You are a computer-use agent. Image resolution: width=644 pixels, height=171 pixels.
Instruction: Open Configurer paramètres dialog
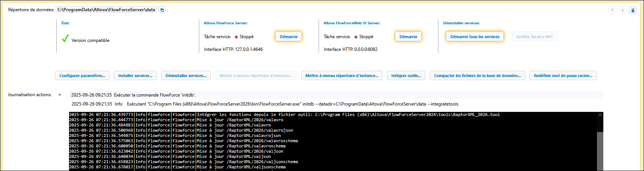(82, 76)
